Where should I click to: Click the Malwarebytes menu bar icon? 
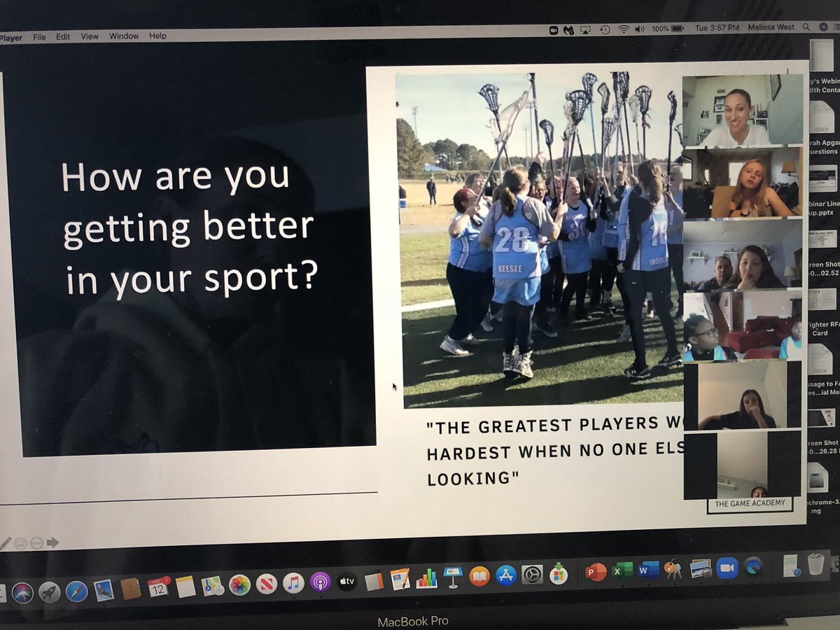(569, 29)
